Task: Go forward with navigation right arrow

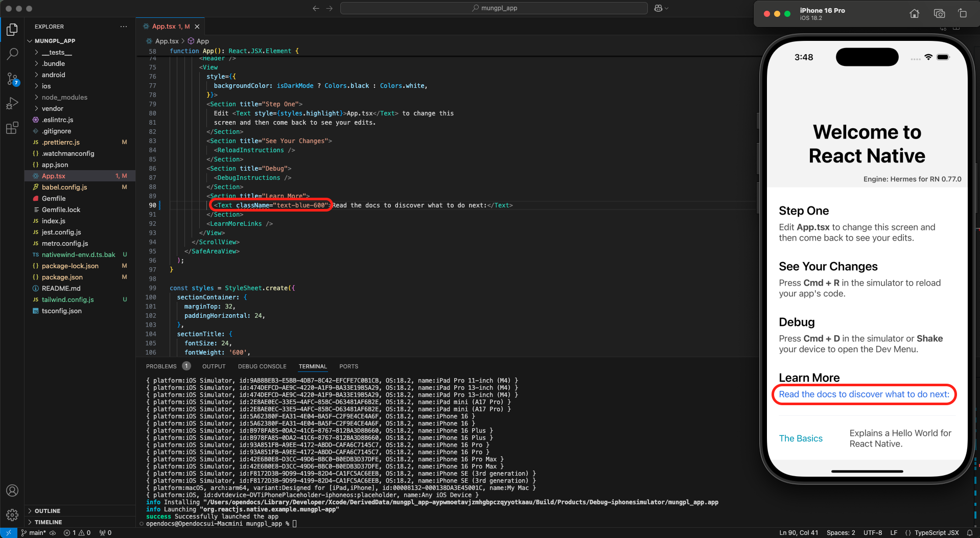Action: 330,8
